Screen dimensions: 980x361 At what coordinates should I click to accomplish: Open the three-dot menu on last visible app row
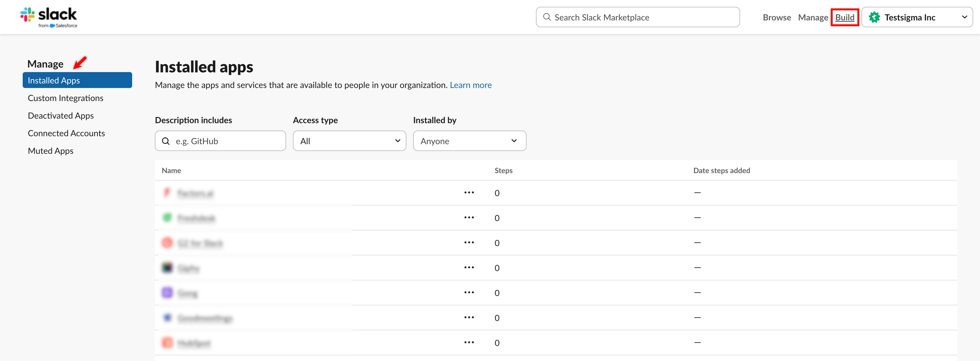pyautogui.click(x=469, y=343)
